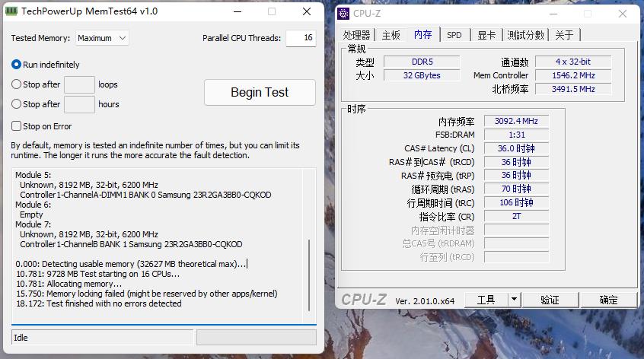
Task: Click the 4 x 32-bit channel value
Action: click(x=573, y=62)
